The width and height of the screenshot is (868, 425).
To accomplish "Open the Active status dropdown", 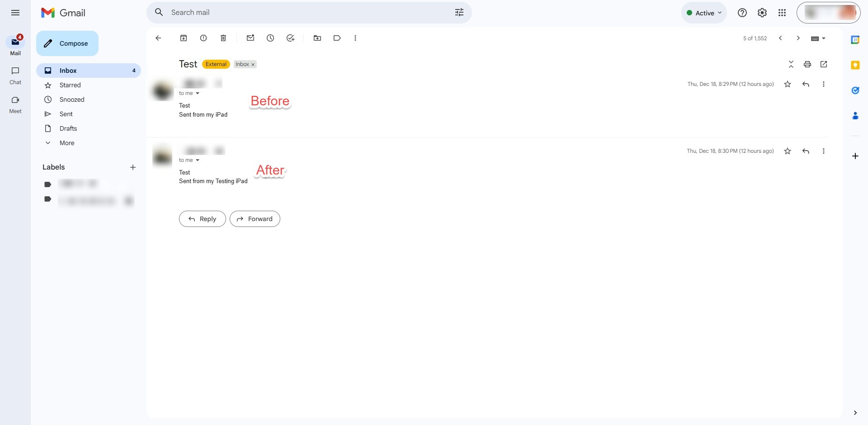I will [x=704, y=13].
